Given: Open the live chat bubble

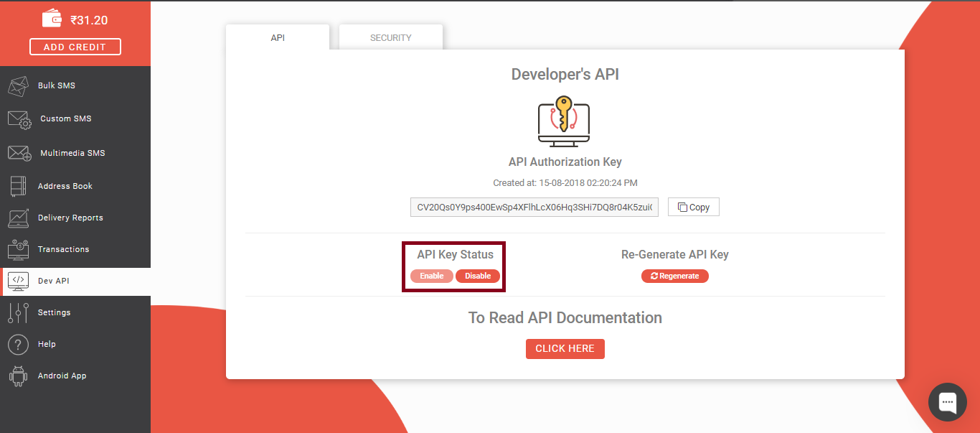Looking at the screenshot, I should 948,402.
